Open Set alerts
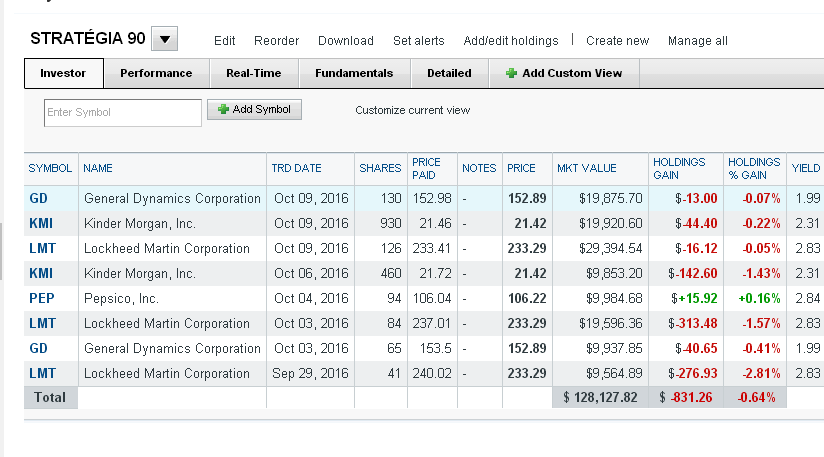This screenshot has height=457, width=824. pos(419,41)
